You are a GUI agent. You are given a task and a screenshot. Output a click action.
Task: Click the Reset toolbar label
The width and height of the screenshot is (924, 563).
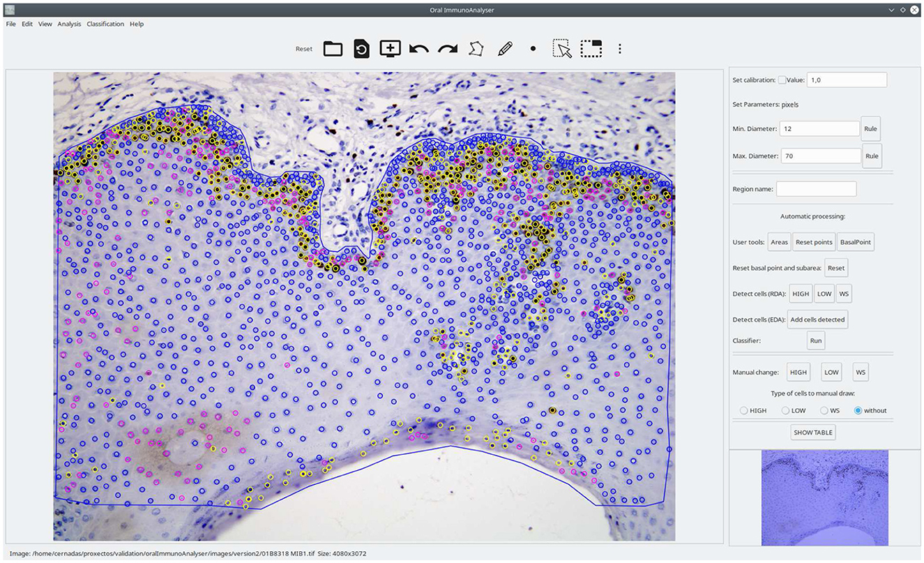[304, 49]
